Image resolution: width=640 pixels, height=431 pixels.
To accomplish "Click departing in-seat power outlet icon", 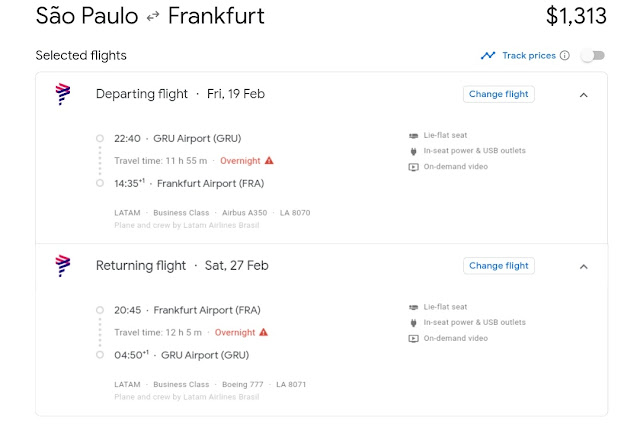I will tap(413, 151).
